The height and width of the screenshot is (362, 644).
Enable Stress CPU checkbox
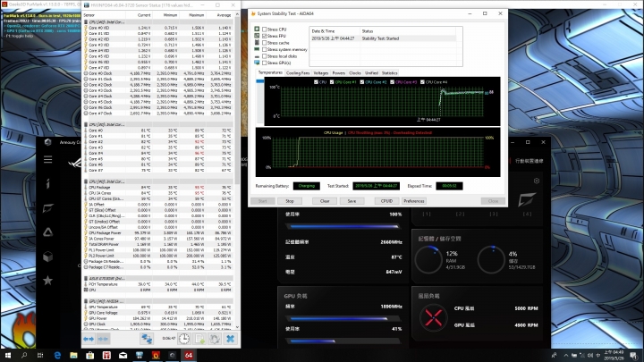(265, 29)
